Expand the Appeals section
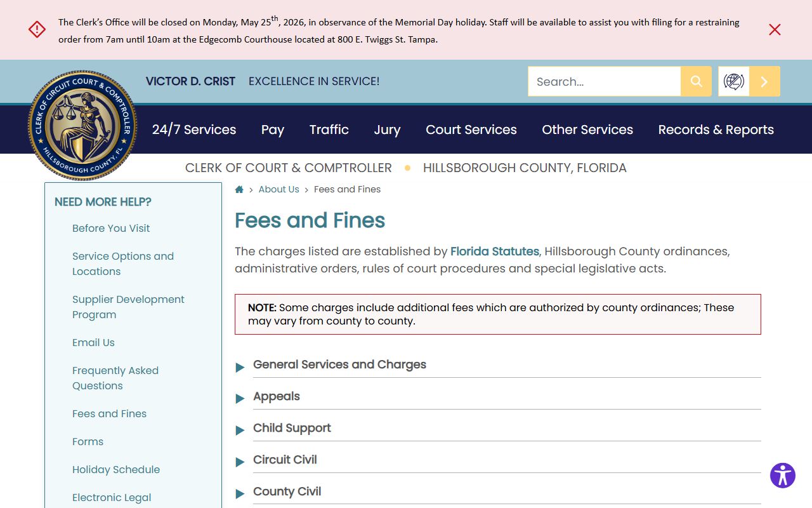 498,397
